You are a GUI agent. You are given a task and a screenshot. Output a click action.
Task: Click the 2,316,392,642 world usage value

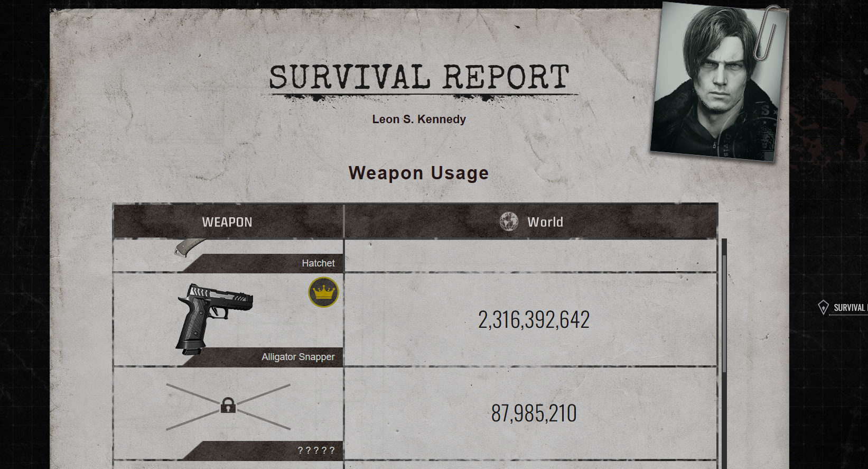point(534,319)
